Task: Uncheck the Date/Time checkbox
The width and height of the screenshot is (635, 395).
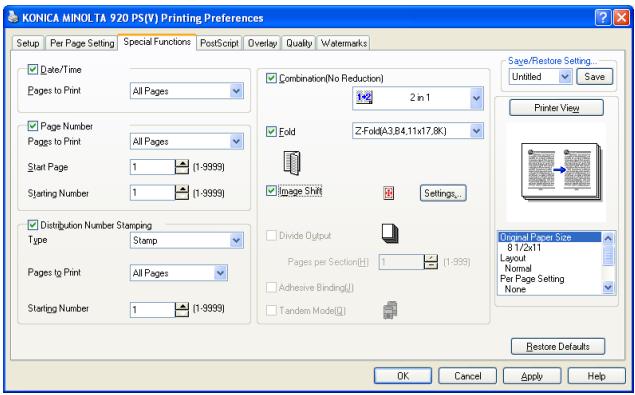Action: pyautogui.click(x=33, y=69)
